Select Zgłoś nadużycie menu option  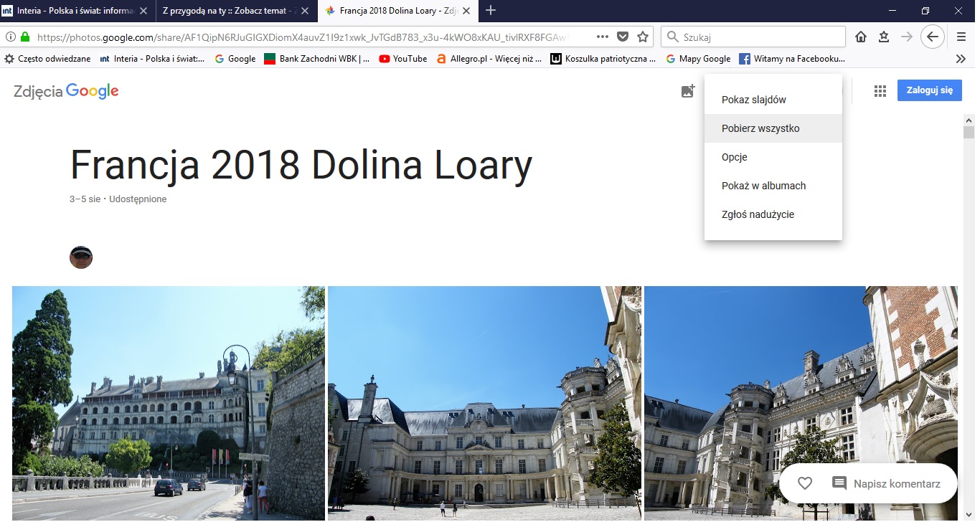click(x=758, y=214)
